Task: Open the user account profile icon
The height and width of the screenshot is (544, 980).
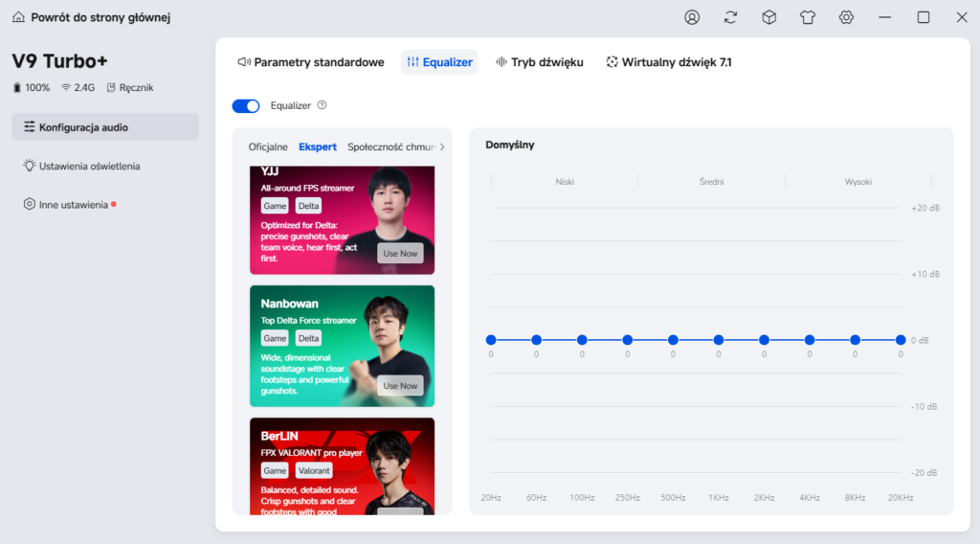Action: tap(692, 17)
